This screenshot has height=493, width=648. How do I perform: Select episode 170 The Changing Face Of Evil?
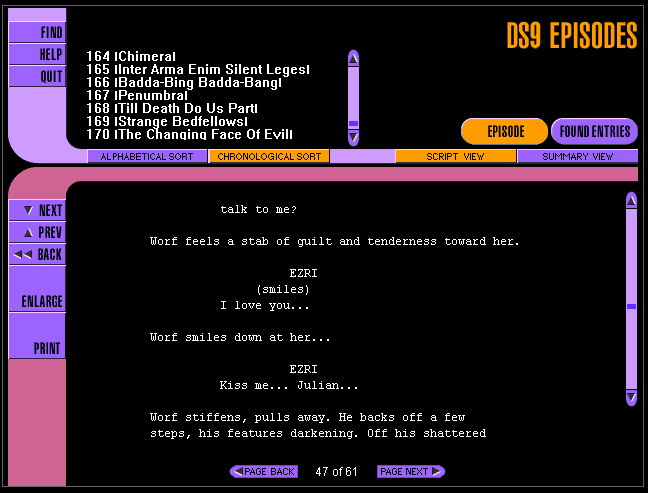click(x=189, y=134)
